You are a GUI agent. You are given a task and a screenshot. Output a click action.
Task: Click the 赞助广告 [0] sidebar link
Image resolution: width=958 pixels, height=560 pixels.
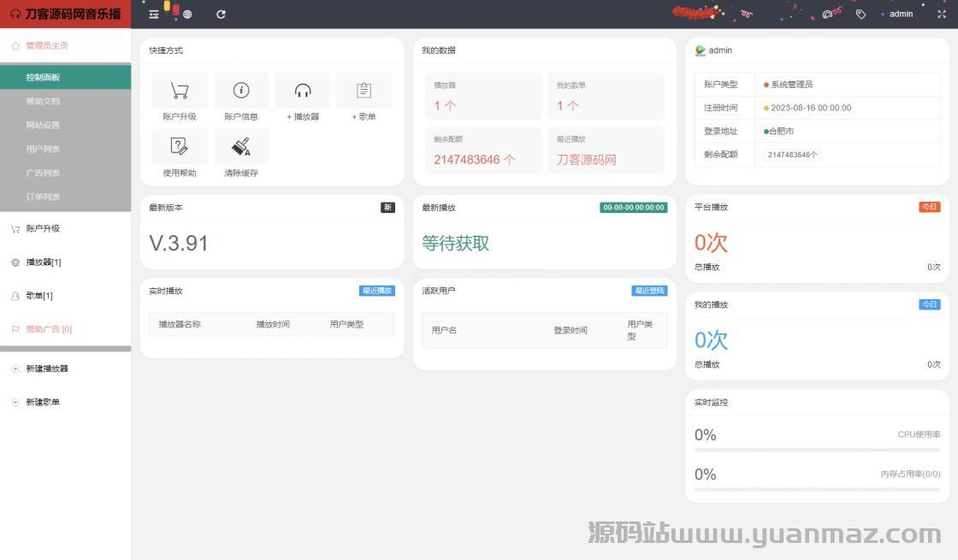tap(49, 329)
